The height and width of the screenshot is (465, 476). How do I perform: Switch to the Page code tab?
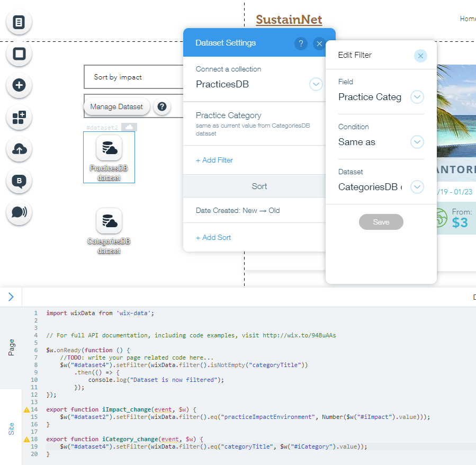coord(11,347)
